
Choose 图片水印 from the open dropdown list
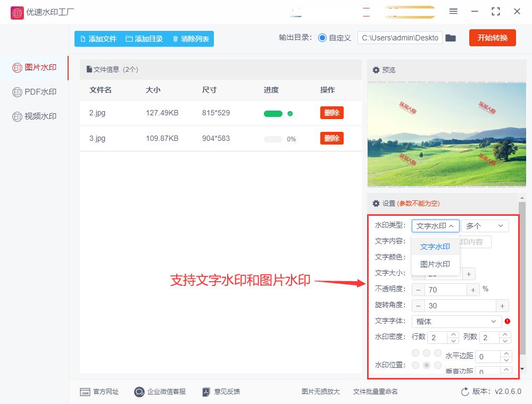coord(434,264)
